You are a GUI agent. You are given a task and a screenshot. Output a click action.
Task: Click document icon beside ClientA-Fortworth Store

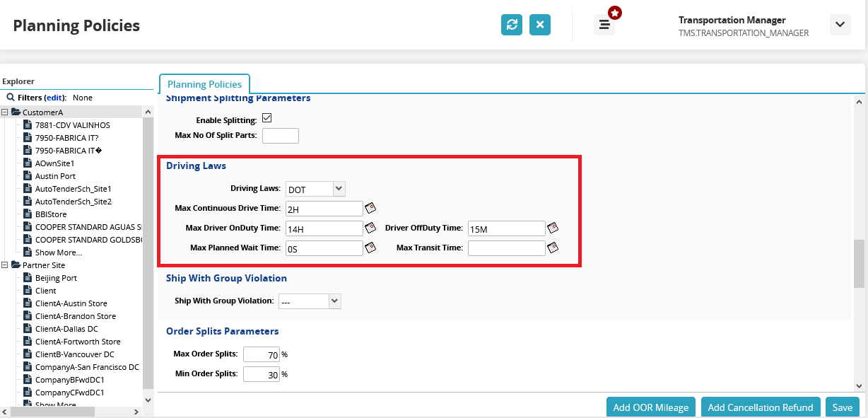(28, 342)
